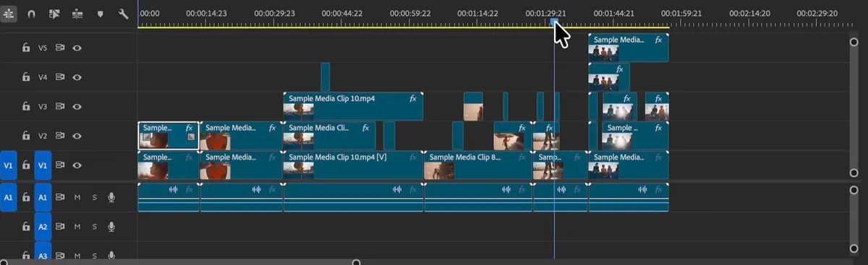Image resolution: width=868 pixels, height=265 pixels.
Task: Click audio waveform icon on first A1 clip
Action: click(x=174, y=189)
